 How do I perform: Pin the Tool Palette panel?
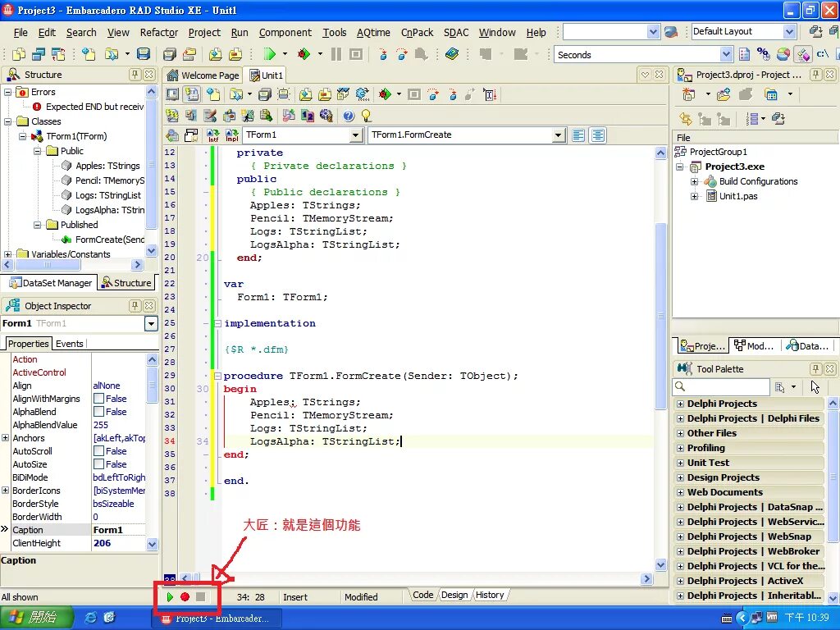(815, 368)
